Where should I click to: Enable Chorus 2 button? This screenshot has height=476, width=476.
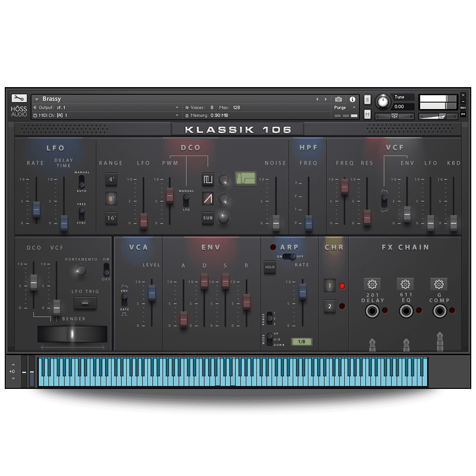pos(330,306)
